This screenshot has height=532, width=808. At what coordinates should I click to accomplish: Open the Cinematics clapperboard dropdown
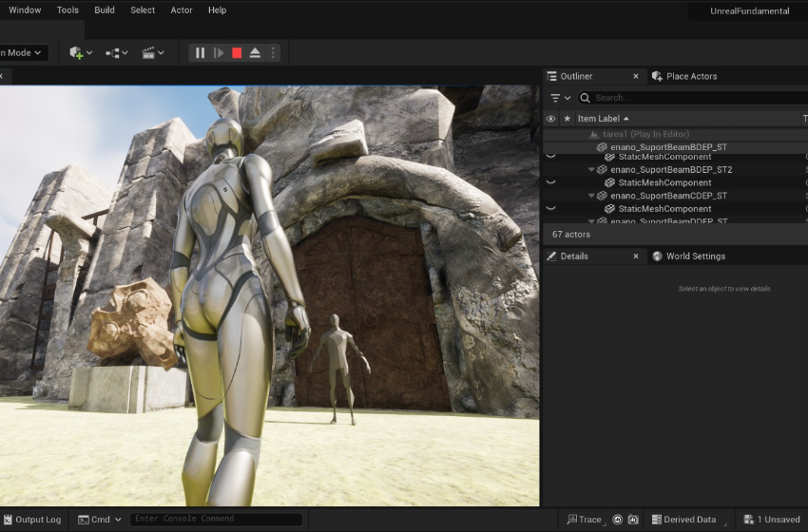click(152, 52)
